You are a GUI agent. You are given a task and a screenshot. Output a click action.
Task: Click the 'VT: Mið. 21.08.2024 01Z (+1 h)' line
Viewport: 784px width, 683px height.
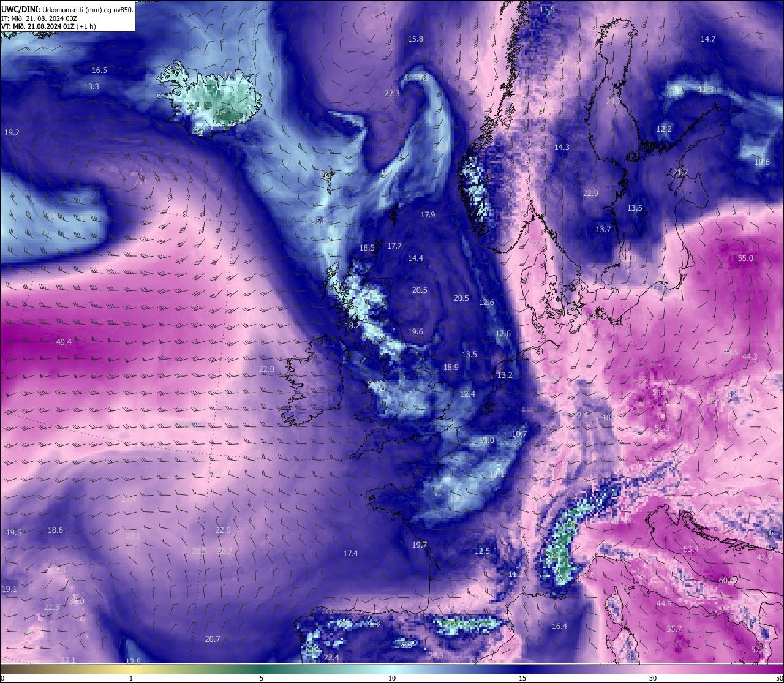48,26
